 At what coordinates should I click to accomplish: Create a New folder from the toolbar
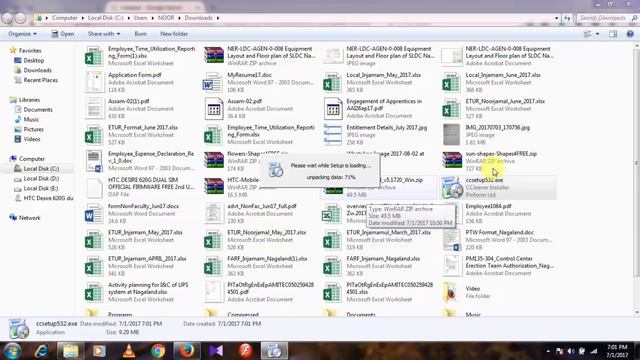pos(174,34)
